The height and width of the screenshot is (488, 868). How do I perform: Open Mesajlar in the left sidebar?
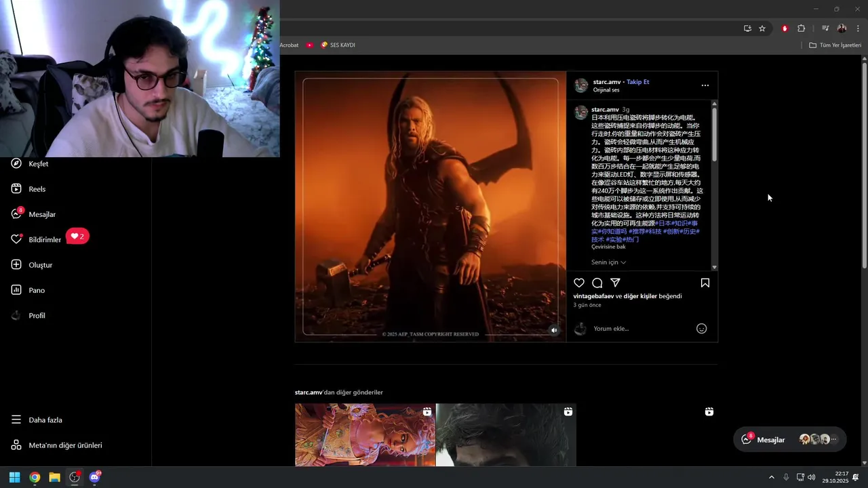click(34, 214)
